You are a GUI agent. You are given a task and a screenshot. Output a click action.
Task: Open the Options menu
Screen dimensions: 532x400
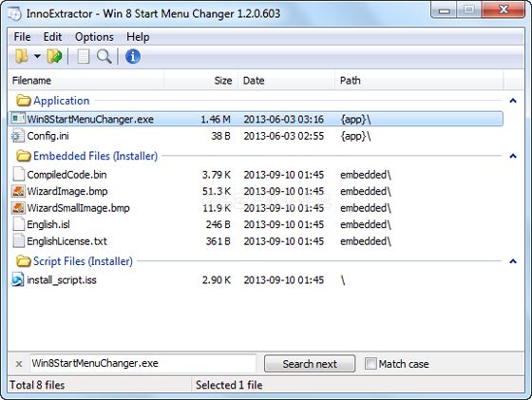[x=94, y=37]
